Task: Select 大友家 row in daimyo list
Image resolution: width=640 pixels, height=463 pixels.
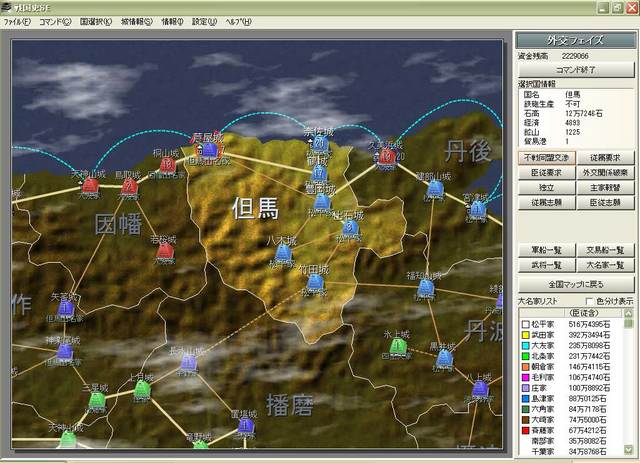Action: click(x=571, y=346)
